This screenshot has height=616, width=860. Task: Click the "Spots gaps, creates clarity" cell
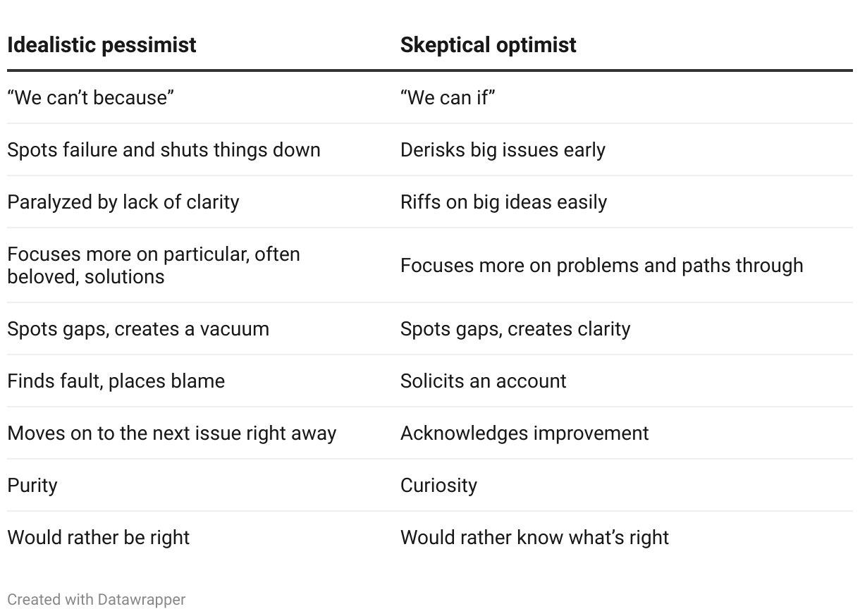click(515, 328)
